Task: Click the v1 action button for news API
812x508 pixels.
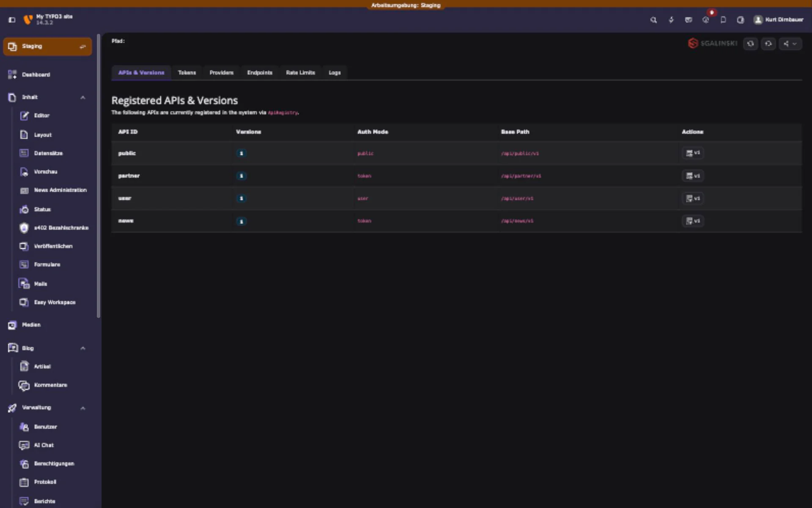Action: coord(693,221)
